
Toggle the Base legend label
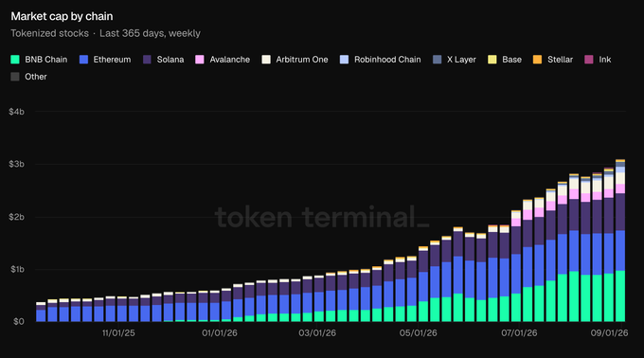click(511, 60)
